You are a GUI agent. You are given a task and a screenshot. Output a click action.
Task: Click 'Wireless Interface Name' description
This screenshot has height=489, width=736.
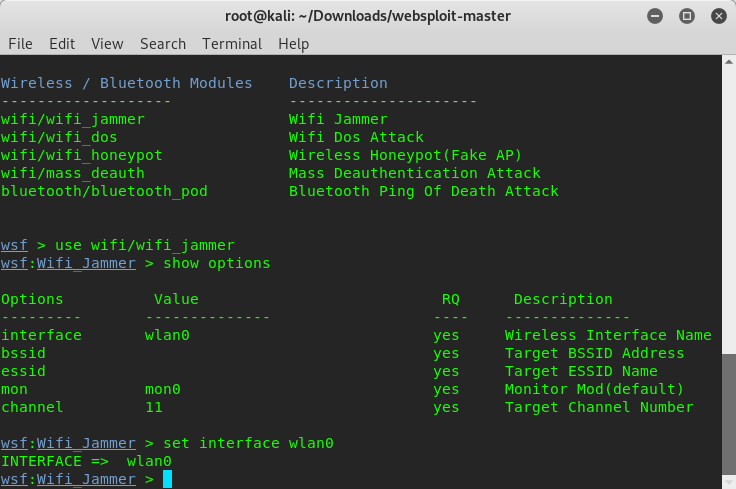pos(608,335)
